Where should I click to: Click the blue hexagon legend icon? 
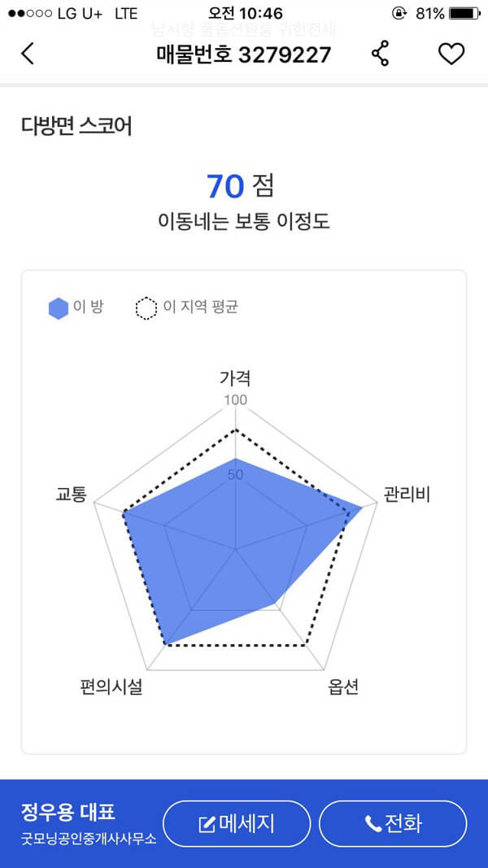click(59, 308)
